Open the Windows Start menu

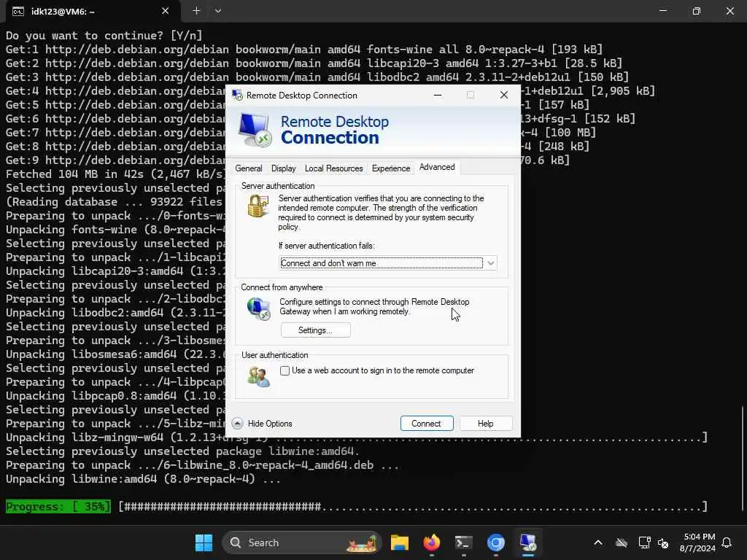[x=204, y=542]
